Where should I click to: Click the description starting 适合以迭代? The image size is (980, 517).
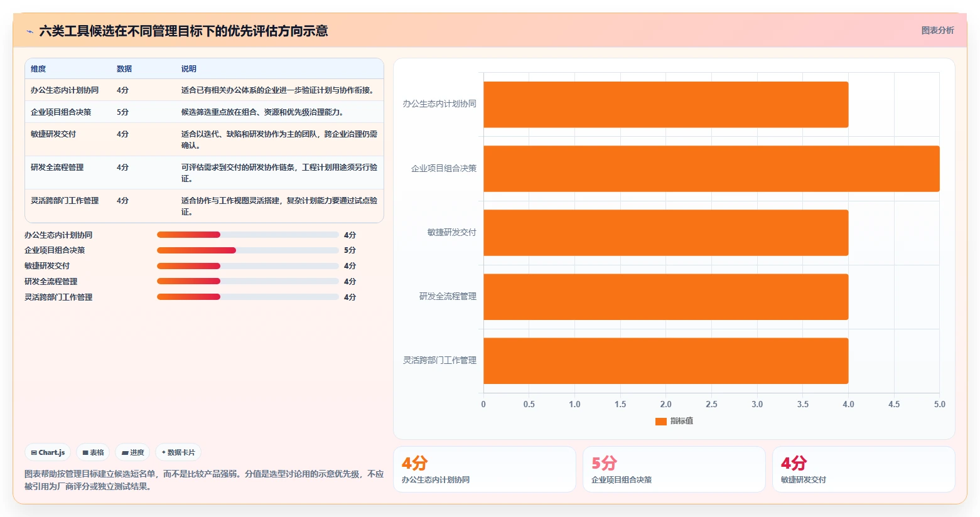point(279,139)
